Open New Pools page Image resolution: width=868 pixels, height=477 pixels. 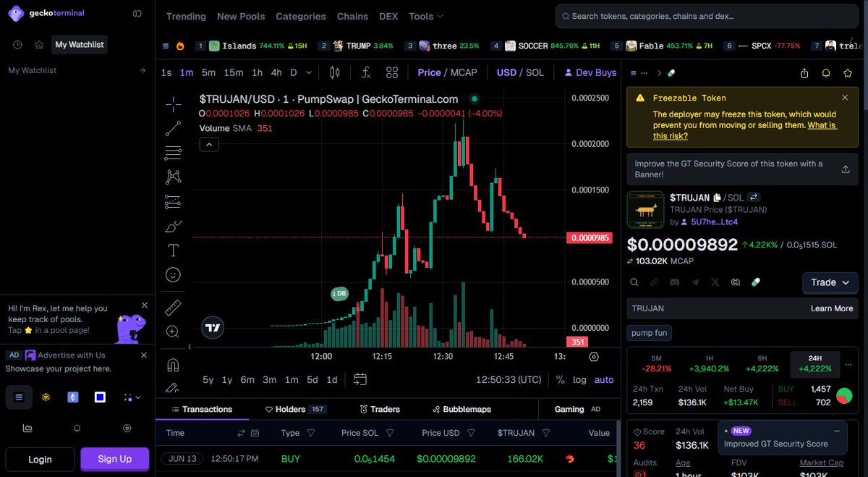[241, 16]
